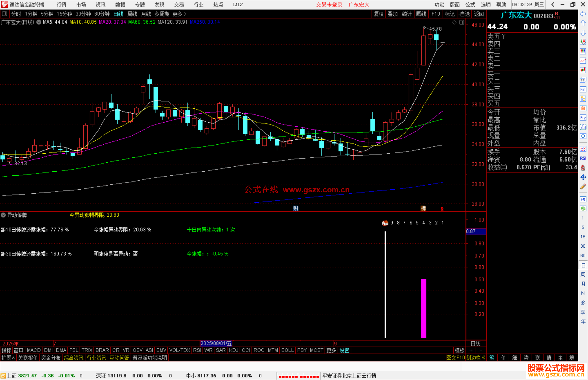Toggle the left panel icon before 分时
This screenshot has width=588, height=380.
coord(4,14)
